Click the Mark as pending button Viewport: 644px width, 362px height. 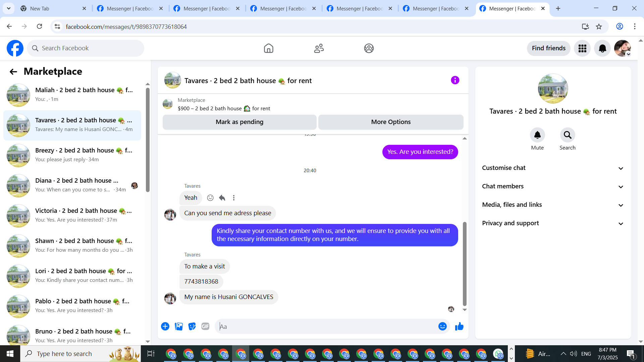[239, 122]
